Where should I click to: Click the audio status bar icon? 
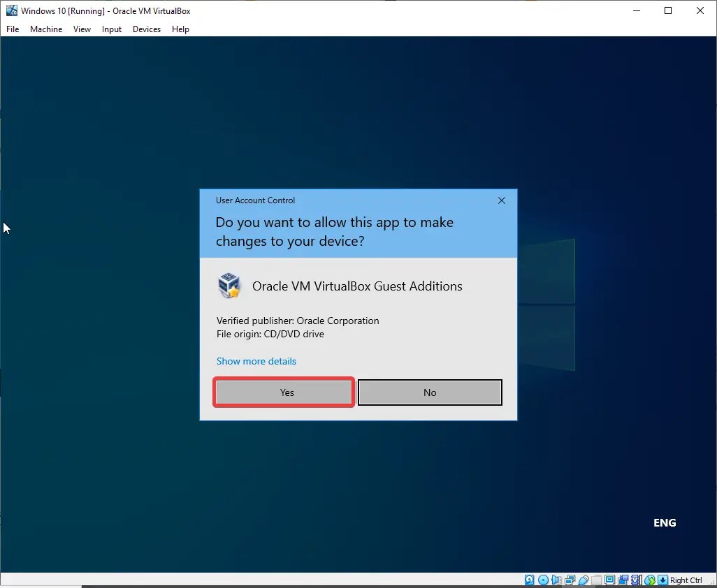click(557, 580)
